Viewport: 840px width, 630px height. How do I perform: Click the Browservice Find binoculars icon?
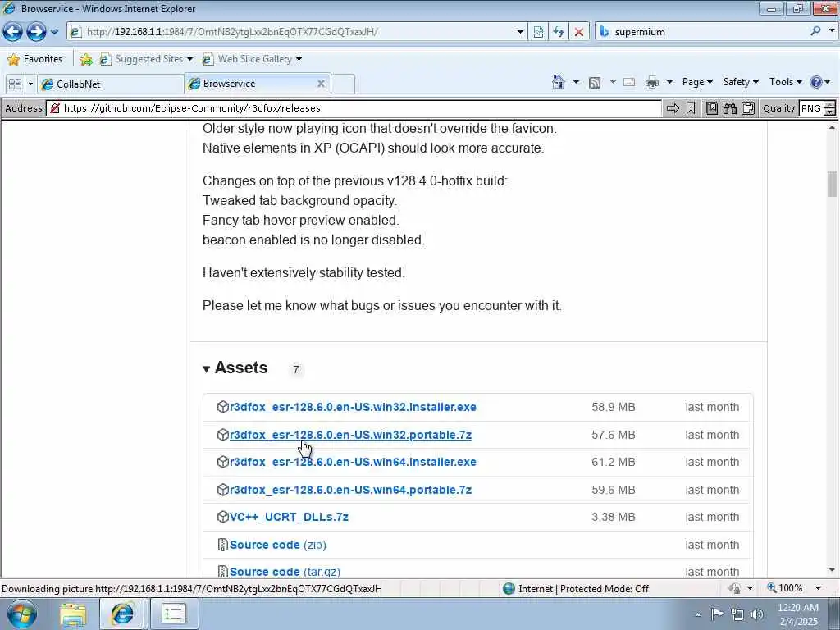pyautogui.click(x=729, y=109)
